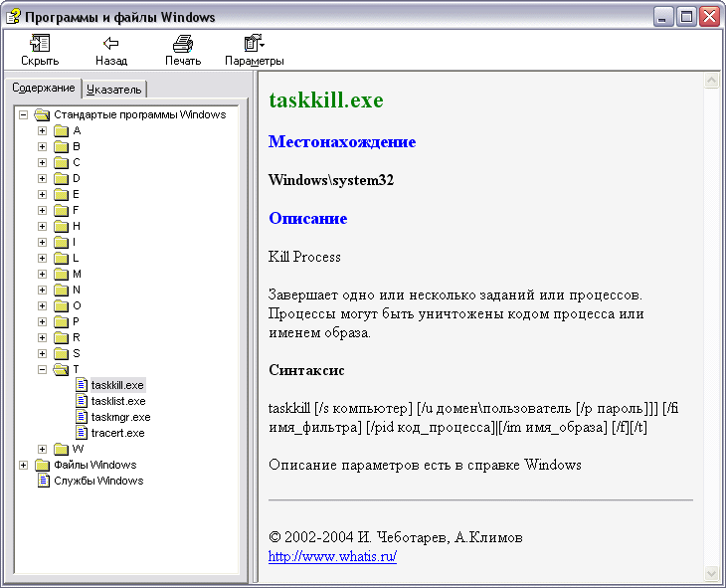Click the folder icon next to F
726x588 pixels.
pyautogui.click(x=61, y=210)
